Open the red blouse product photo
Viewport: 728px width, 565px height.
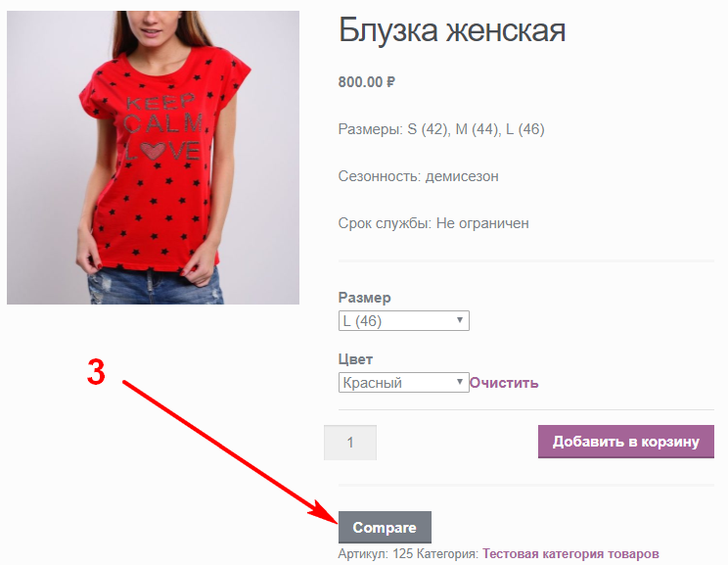click(x=153, y=158)
